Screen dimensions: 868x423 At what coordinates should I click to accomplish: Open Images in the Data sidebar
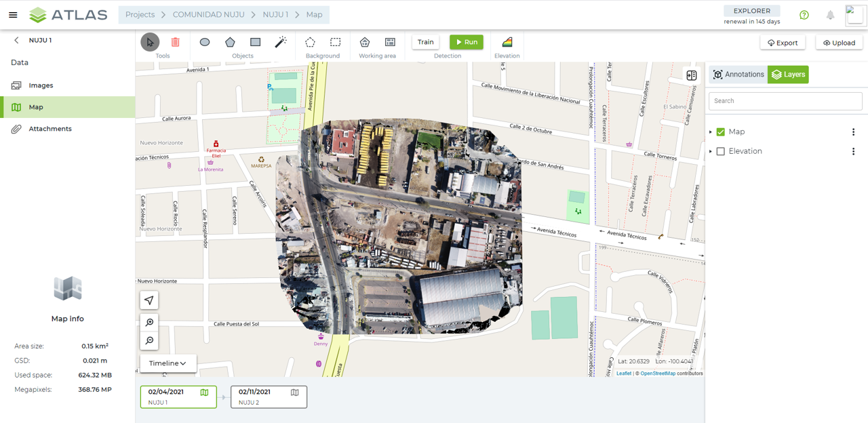41,85
